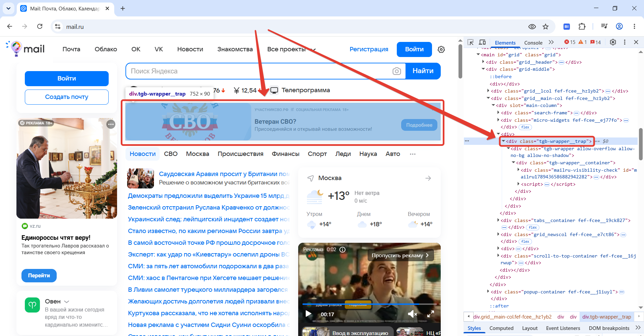Viewport: 644px width, 336px height.
Task: Seek on the video ad progress bar
Action: (x=369, y=304)
